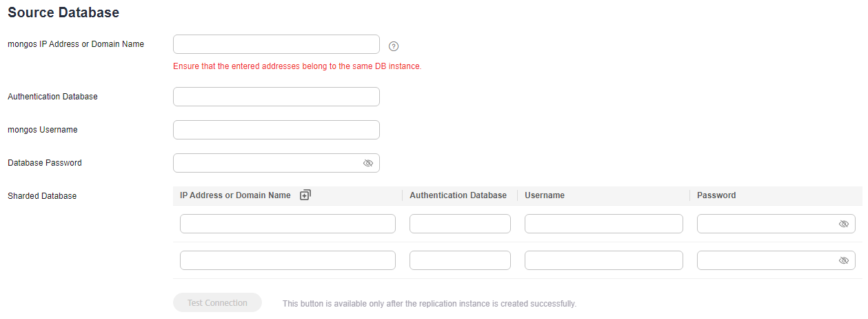Select second shard row IP Address field
868x319 pixels.
[x=287, y=260]
